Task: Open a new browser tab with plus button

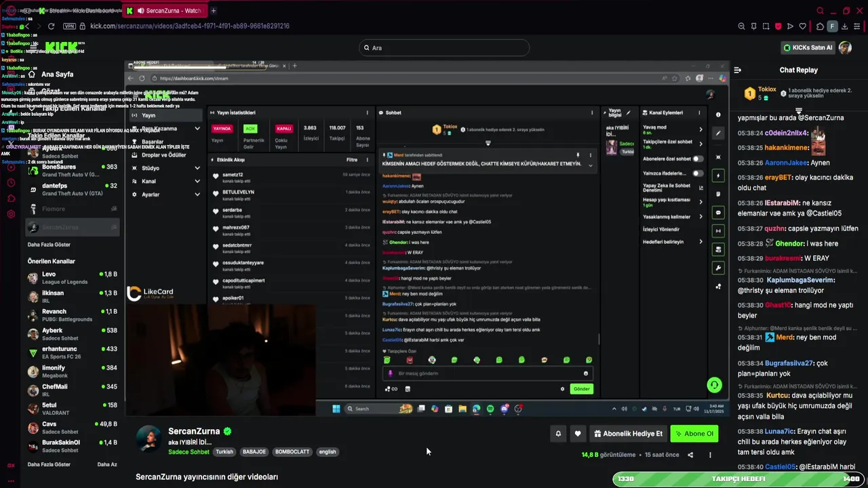Action: [x=213, y=11]
